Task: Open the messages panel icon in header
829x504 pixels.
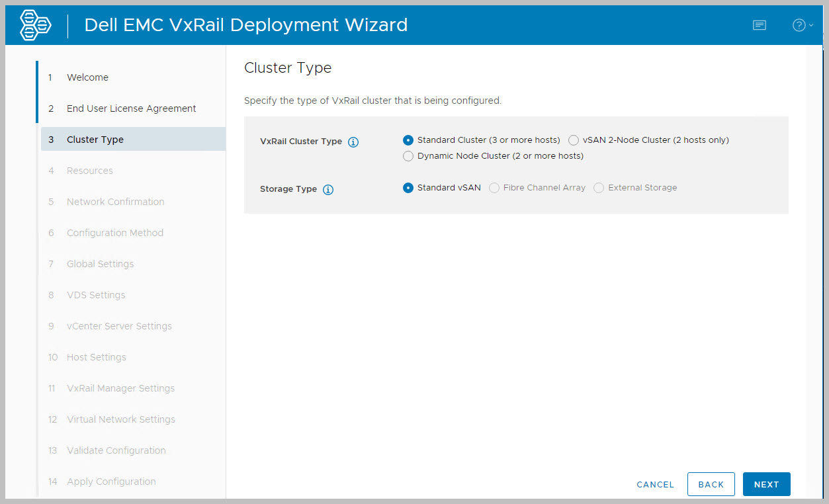Action: coord(760,25)
